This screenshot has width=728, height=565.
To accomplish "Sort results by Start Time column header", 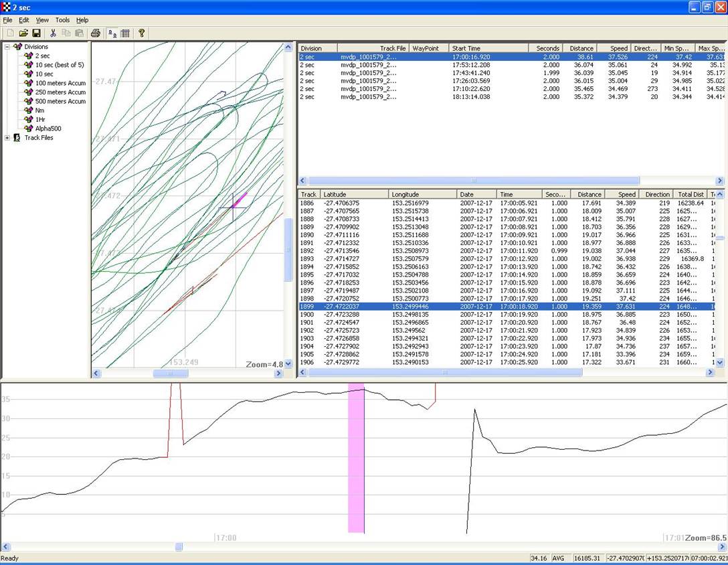I will point(488,48).
